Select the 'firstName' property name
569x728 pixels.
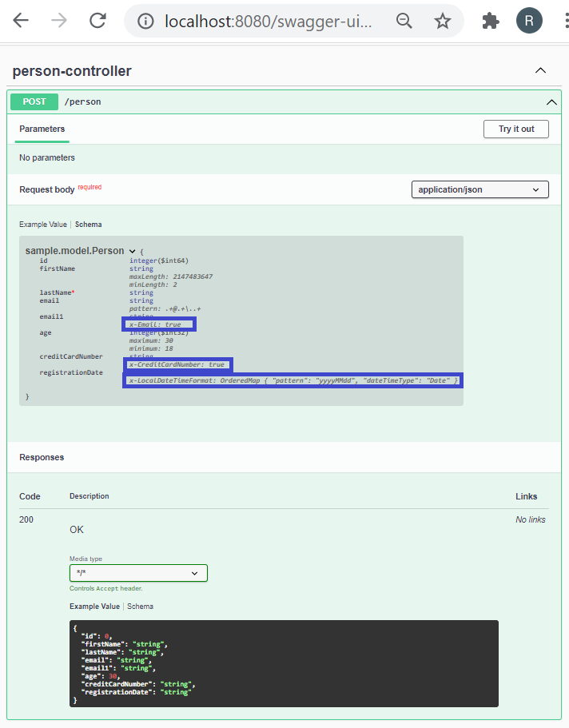click(x=57, y=269)
